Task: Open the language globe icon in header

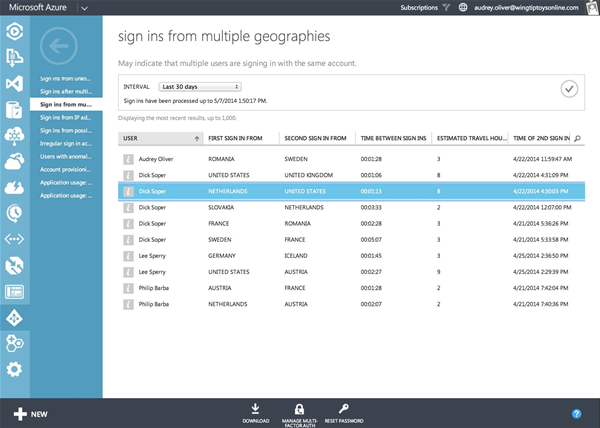Action: (463, 7)
